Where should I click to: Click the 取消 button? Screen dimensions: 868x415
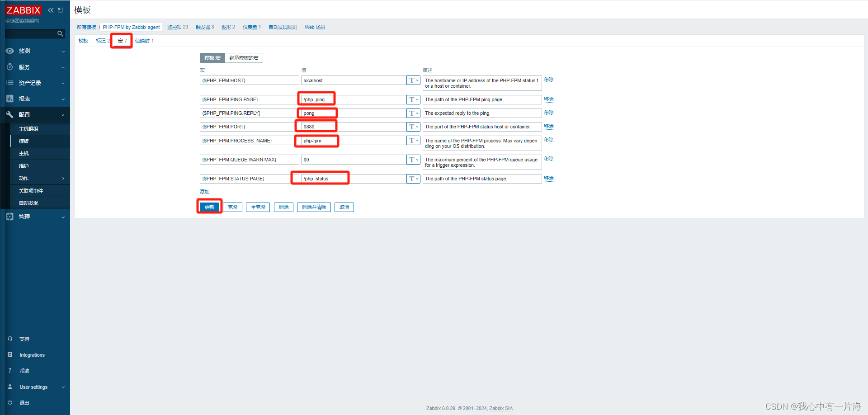click(x=344, y=207)
